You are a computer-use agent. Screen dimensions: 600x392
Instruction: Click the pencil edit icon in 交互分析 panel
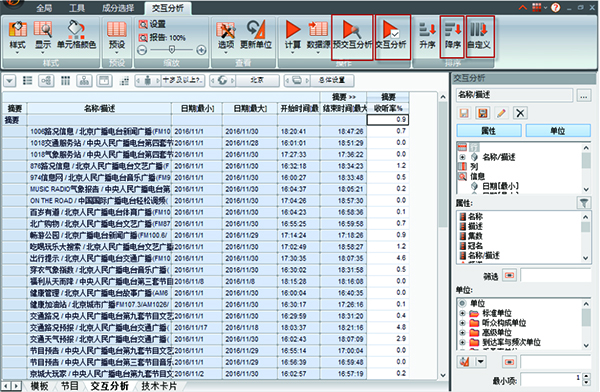[501, 113]
